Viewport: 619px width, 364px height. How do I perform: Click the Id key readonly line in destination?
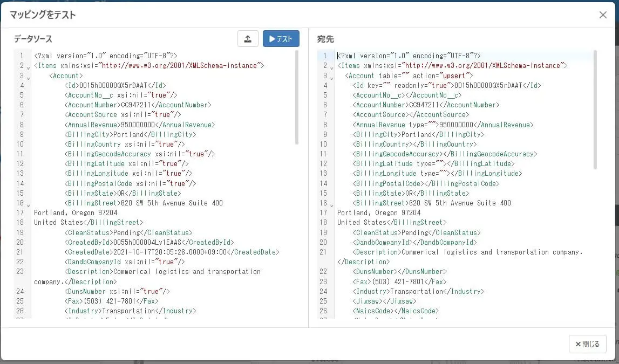[x=447, y=85]
